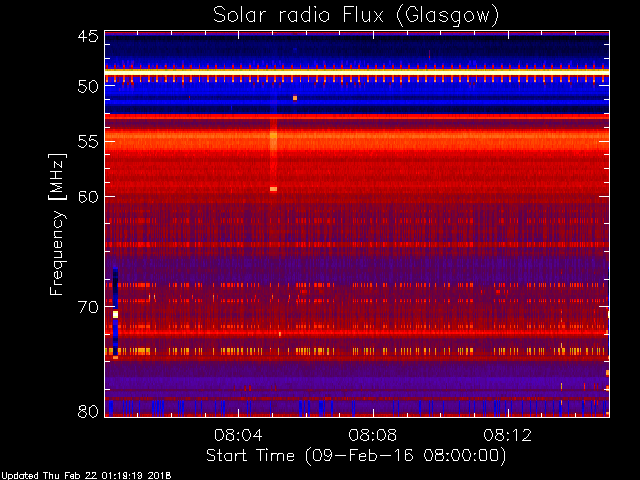Click the '70' frequency axis label

click(88, 307)
